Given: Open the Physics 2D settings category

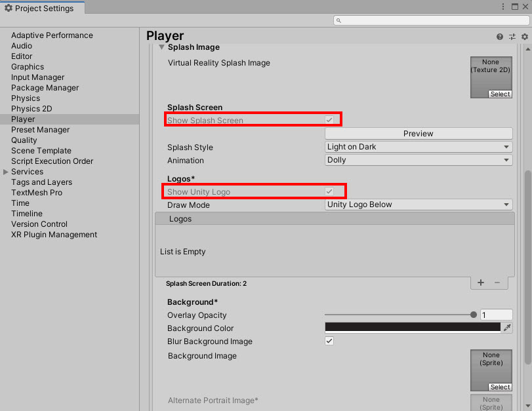Looking at the screenshot, I should pyautogui.click(x=31, y=109).
